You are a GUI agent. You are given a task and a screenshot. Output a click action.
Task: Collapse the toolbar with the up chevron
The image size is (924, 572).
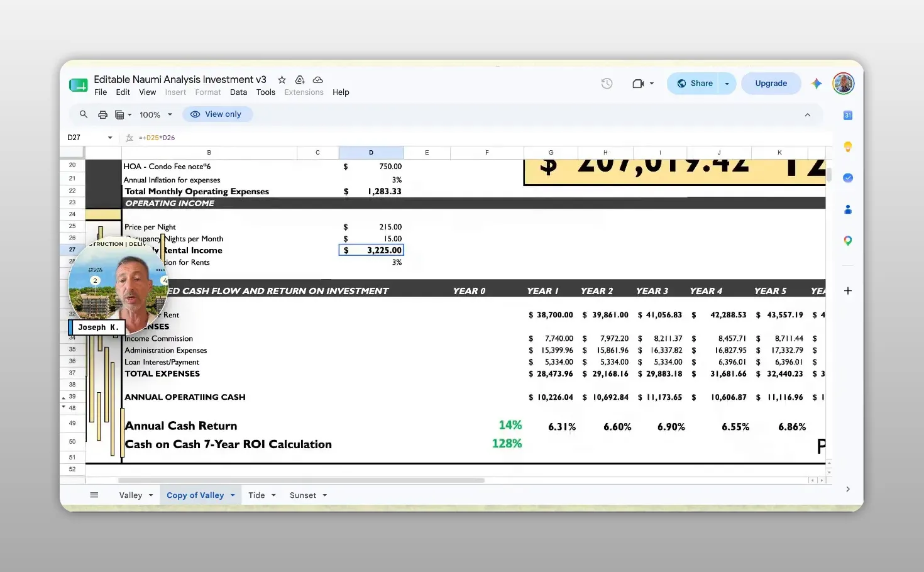click(x=808, y=115)
